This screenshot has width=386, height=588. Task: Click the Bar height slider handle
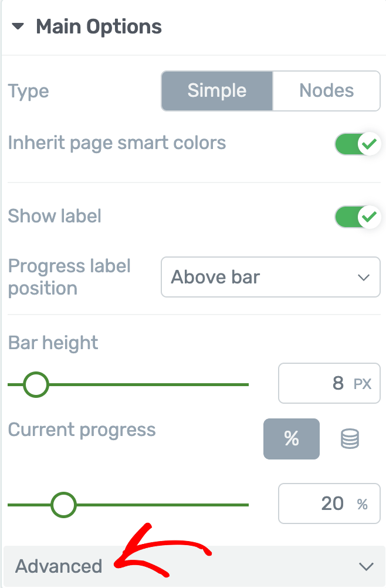pos(36,385)
